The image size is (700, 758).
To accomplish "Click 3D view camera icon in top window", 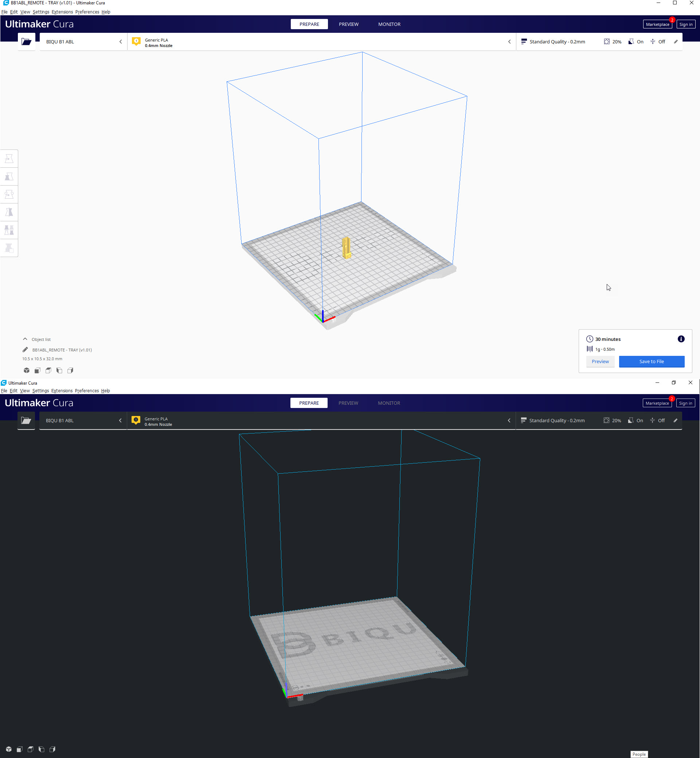I will 27,370.
